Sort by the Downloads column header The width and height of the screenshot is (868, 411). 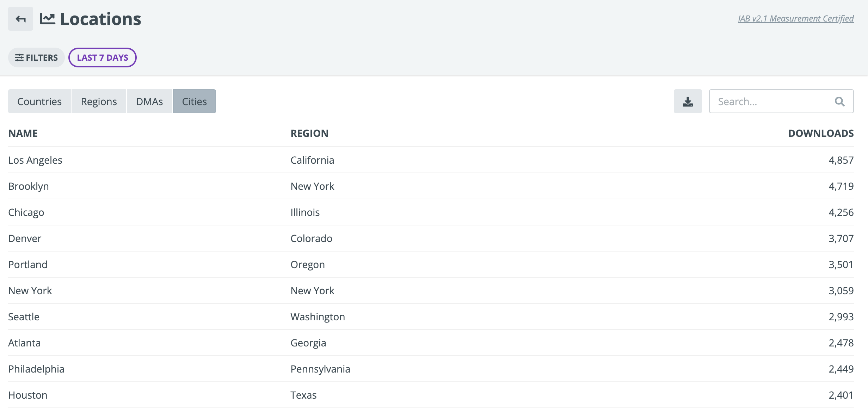[821, 133]
